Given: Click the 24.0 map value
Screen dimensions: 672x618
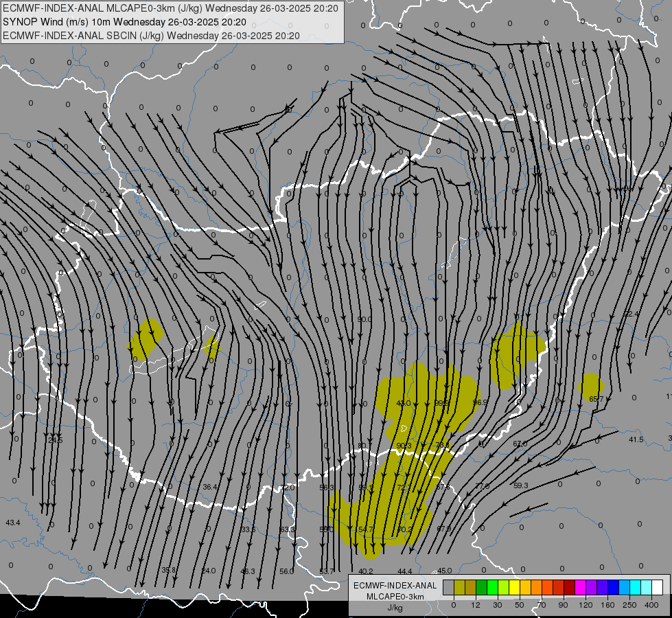Looking at the screenshot, I should coord(209,571).
